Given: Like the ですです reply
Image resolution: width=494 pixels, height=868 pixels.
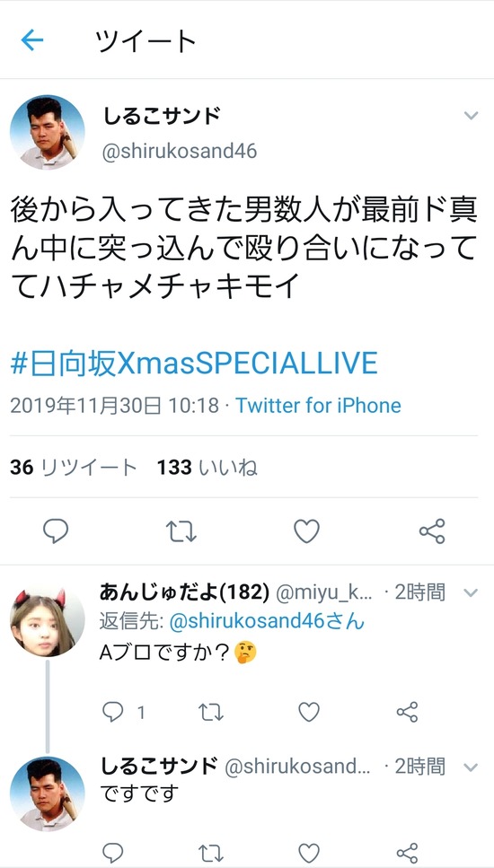Looking at the screenshot, I should [x=309, y=853].
